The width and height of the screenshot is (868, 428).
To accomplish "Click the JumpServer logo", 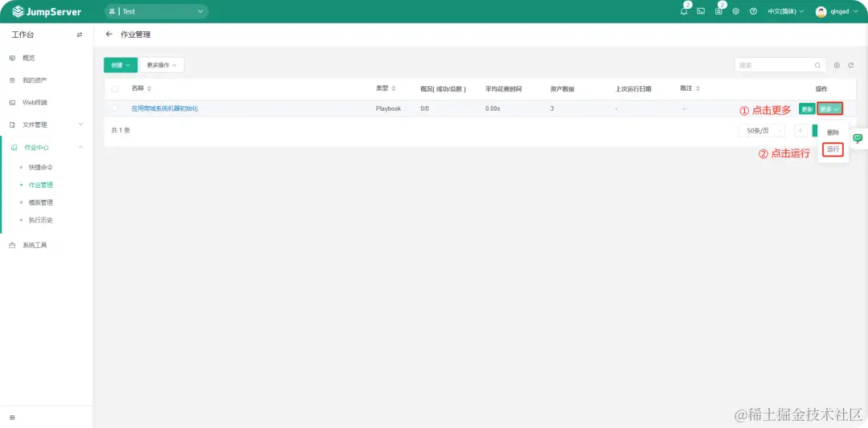I will point(47,11).
